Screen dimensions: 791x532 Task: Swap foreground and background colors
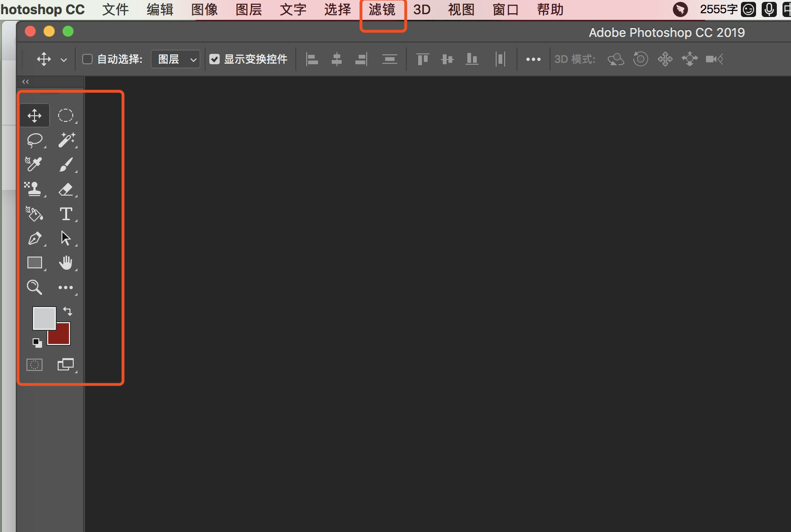68,311
